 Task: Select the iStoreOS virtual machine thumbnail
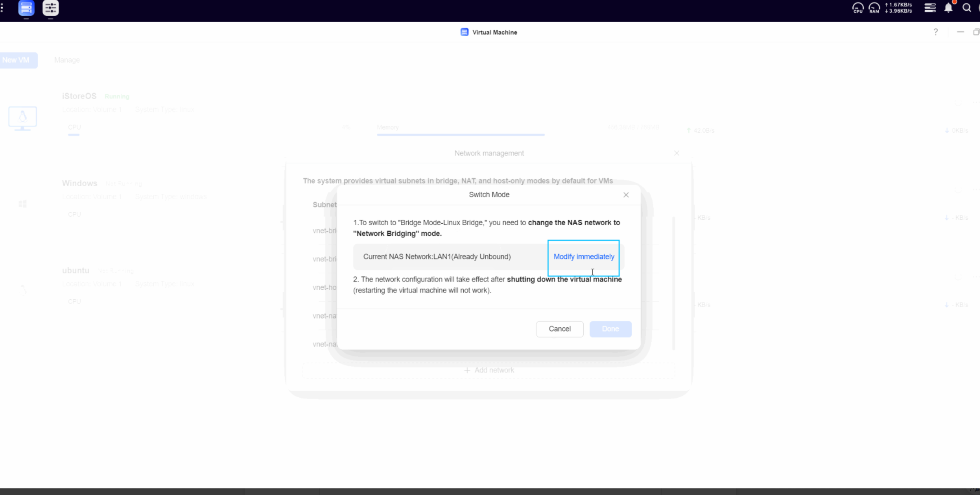(22, 118)
